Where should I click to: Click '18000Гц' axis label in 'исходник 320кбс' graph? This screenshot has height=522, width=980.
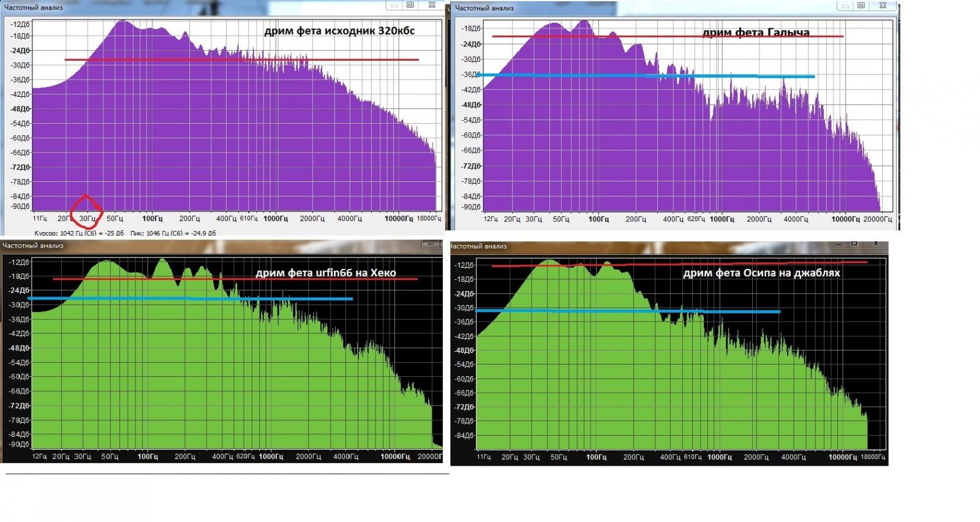429,219
